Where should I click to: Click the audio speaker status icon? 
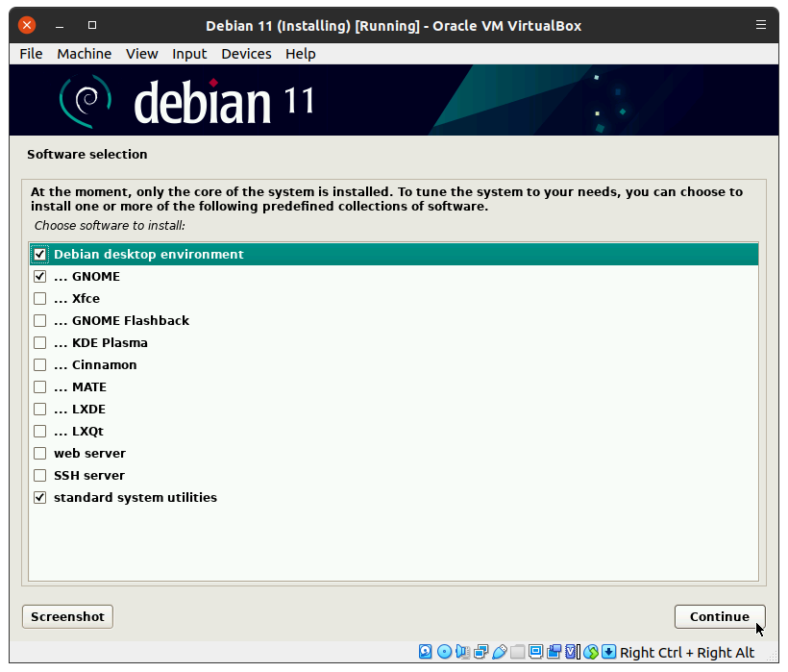coord(462,652)
